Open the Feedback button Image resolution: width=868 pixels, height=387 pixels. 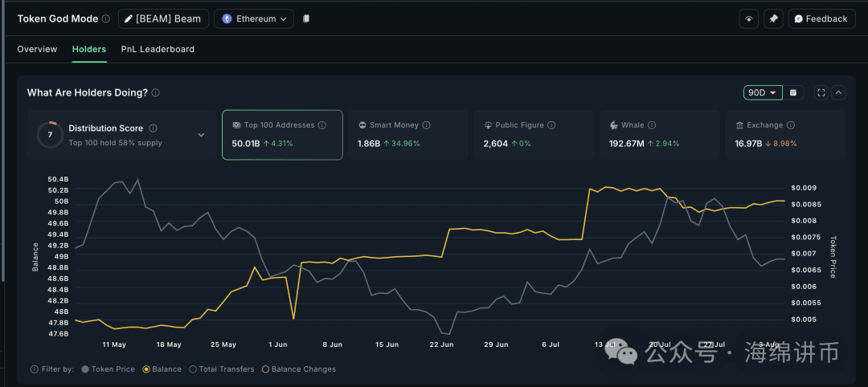coord(821,18)
